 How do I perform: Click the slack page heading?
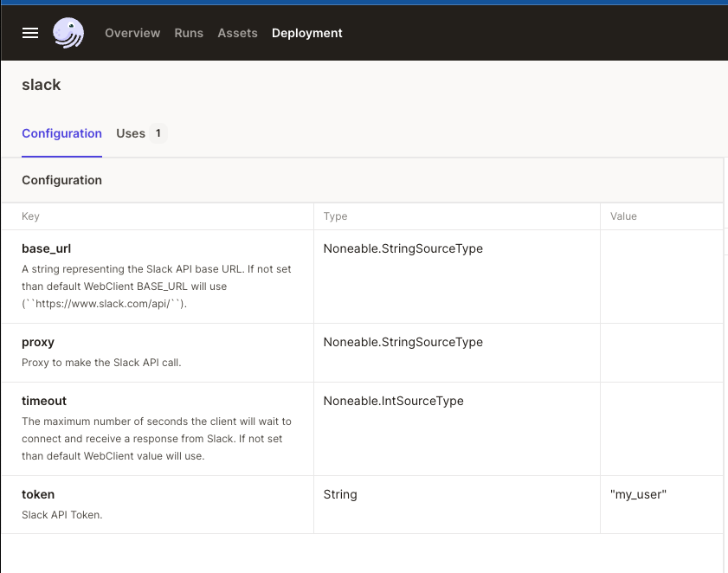tap(41, 85)
